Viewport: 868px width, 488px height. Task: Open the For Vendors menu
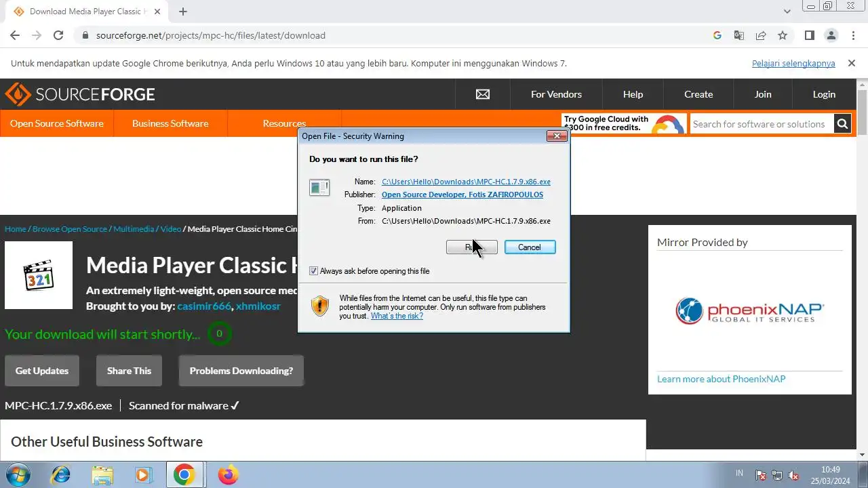click(x=556, y=94)
